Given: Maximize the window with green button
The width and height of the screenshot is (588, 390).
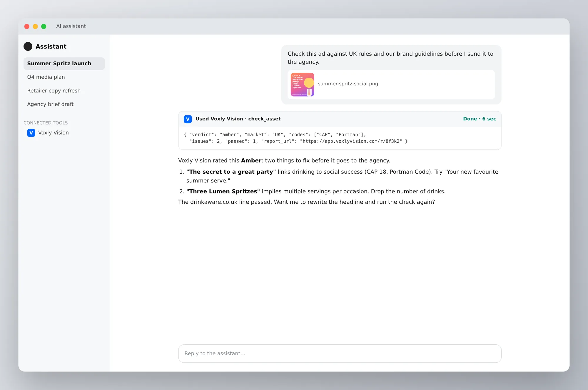Looking at the screenshot, I should pos(44,26).
